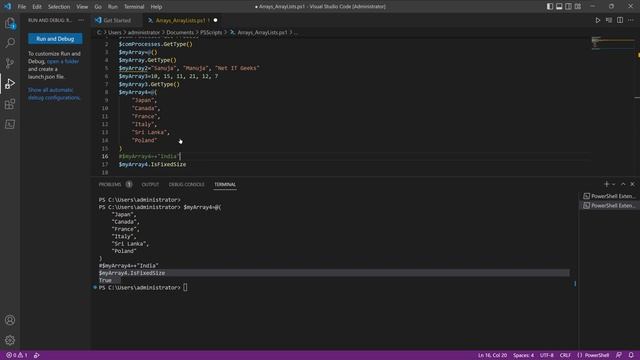Open Customize Layout icon

(578, 7)
